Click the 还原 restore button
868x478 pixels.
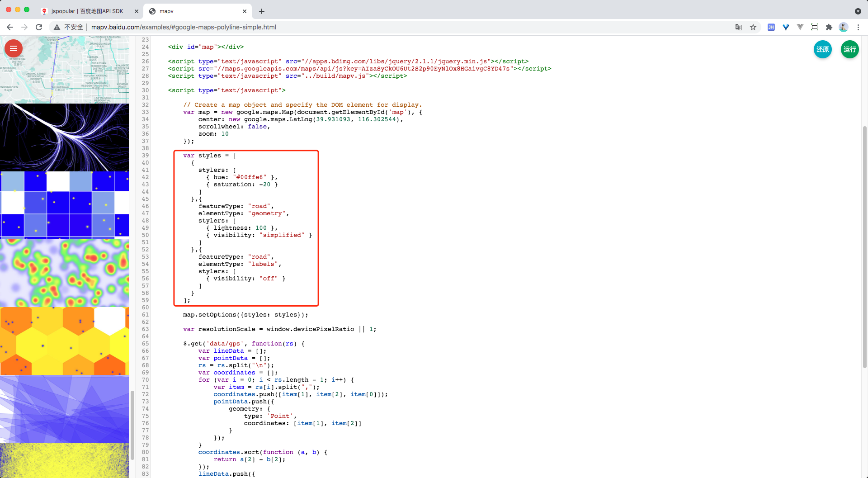click(823, 49)
